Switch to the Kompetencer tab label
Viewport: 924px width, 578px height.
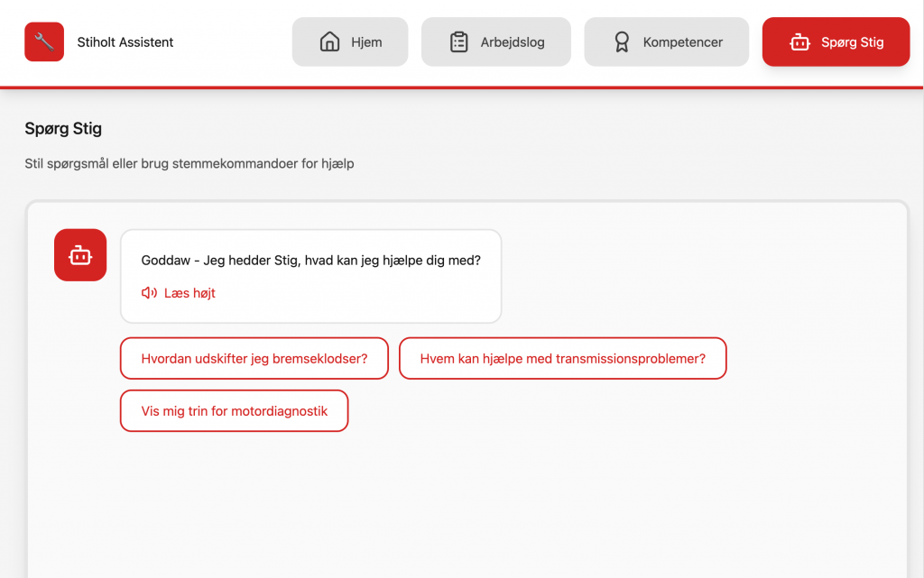682,42
